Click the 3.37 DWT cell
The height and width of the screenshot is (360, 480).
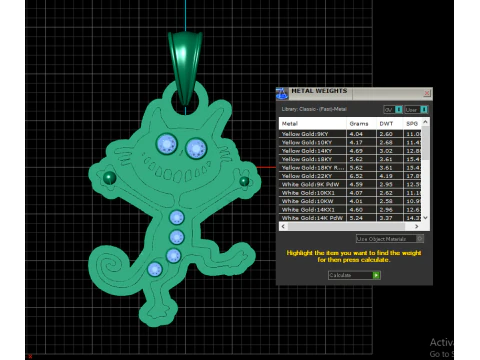coord(389,218)
